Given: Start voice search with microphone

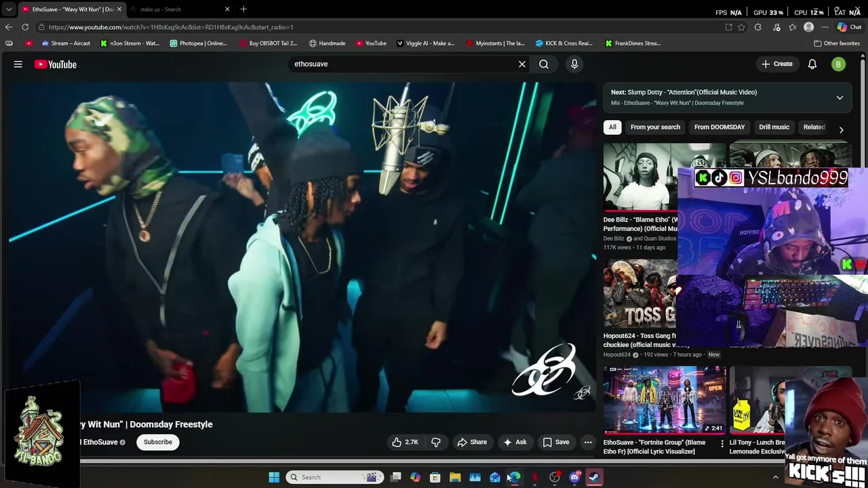Looking at the screenshot, I should 574,64.
